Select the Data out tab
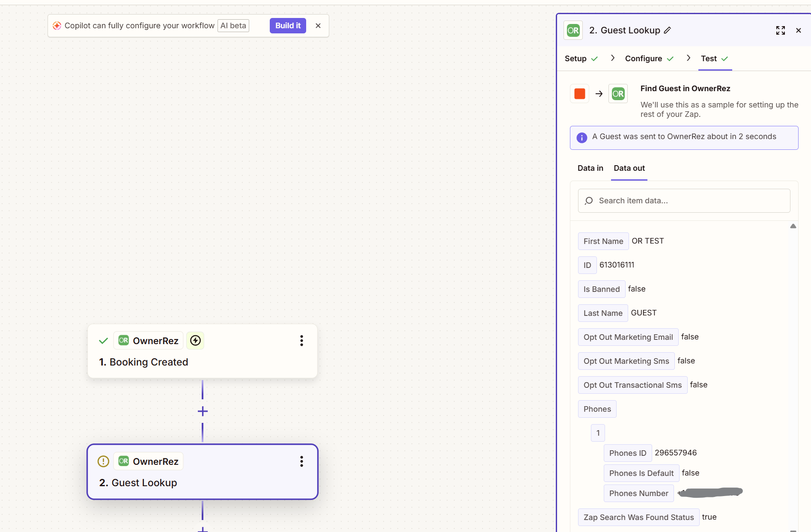The width and height of the screenshot is (811, 532). (x=629, y=168)
